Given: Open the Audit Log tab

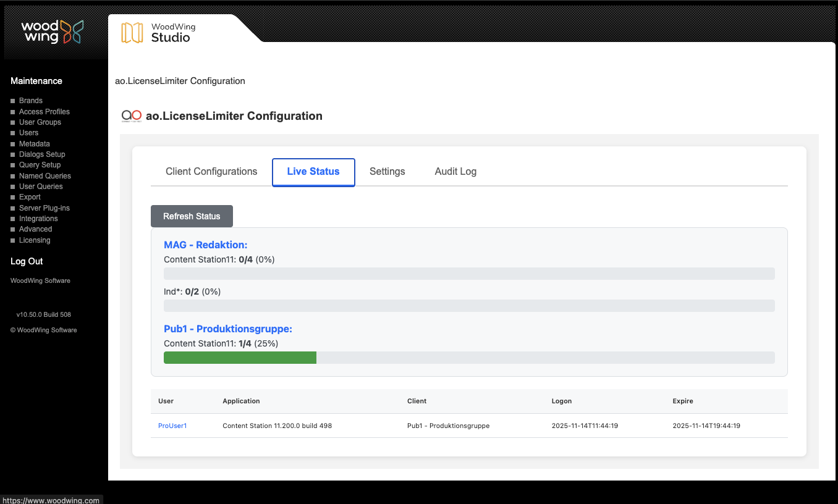Looking at the screenshot, I should pos(455,172).
